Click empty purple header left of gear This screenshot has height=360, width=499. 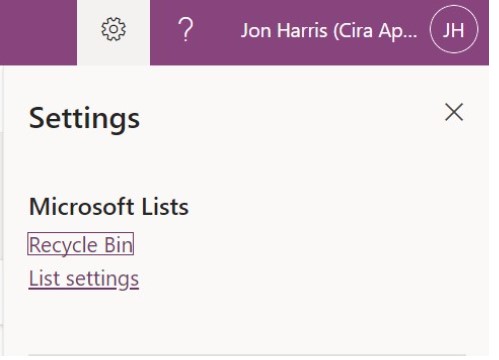(38, 32)
